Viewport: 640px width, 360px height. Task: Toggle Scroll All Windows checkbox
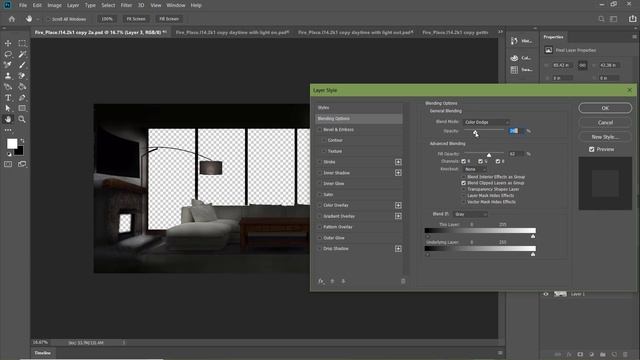pyautogui.click(x=48, y=19)
